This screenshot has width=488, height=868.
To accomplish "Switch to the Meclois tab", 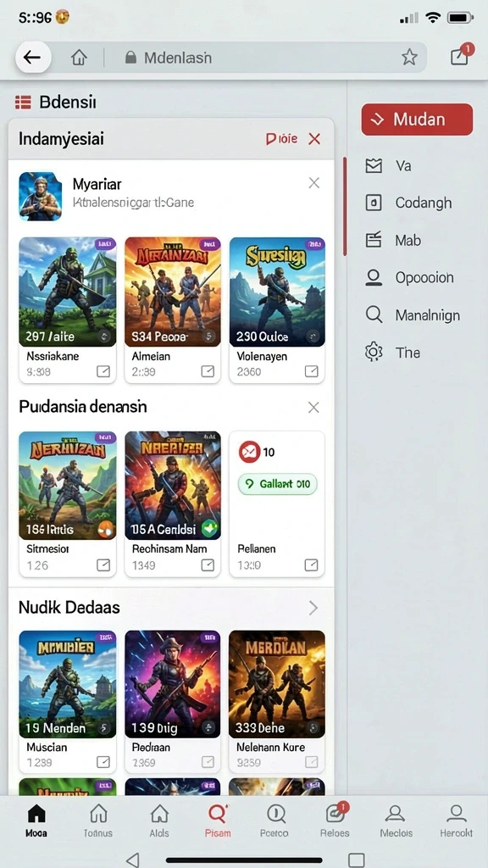I will click(x=395, y=821).
